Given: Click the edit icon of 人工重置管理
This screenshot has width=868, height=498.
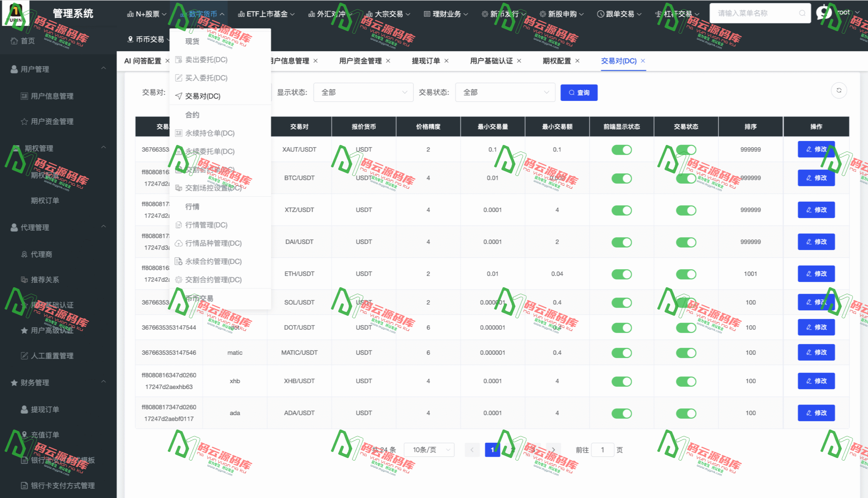Looking at the screenshot, I should (x=24, y=356).
